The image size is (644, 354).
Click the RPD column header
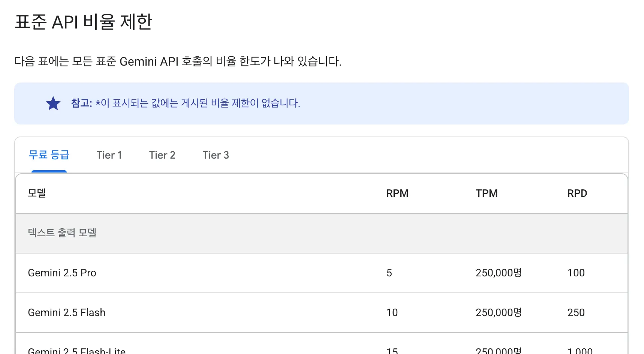[577, 193]
